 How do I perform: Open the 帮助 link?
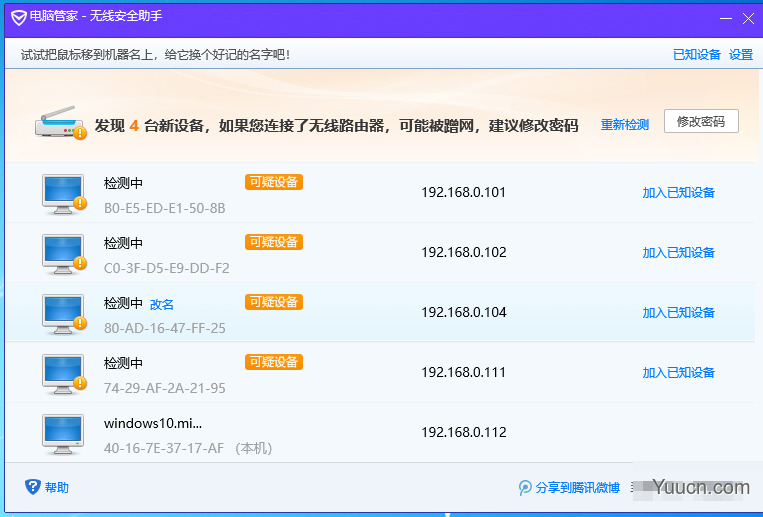click(56, 487)
